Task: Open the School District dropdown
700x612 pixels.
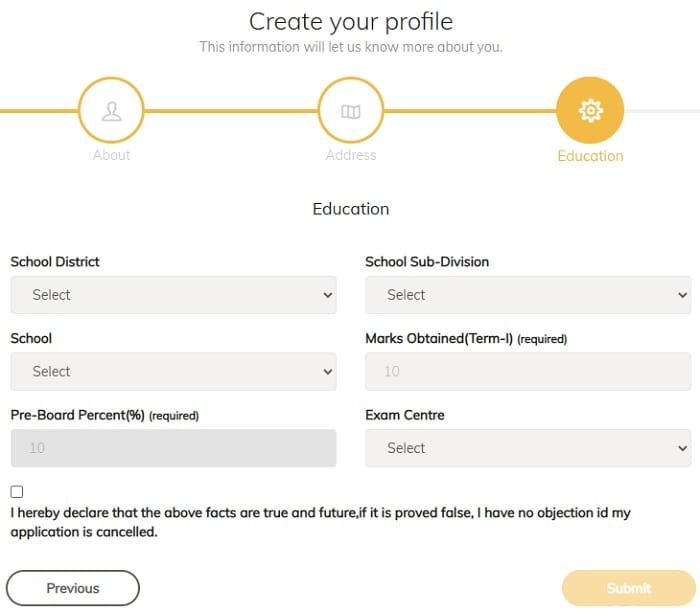Action: (173, 295)
